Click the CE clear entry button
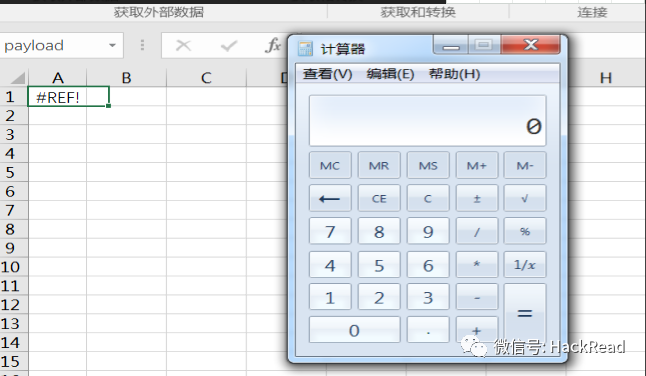The image size is (646, 376). tap(379, 199)
